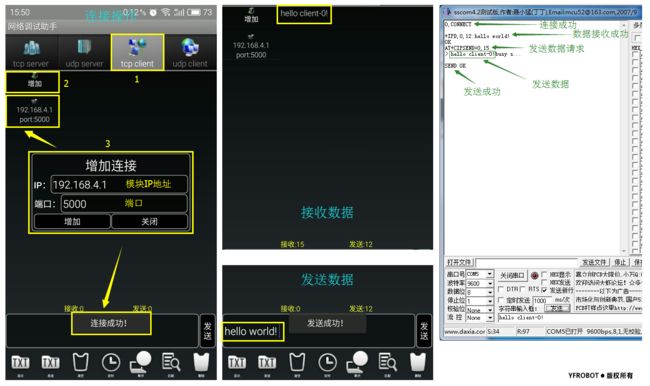Enable the 定时发送 checkbox
Image resolution: width=650 pixels, height=386 pixels.
[x=501, y=300]
